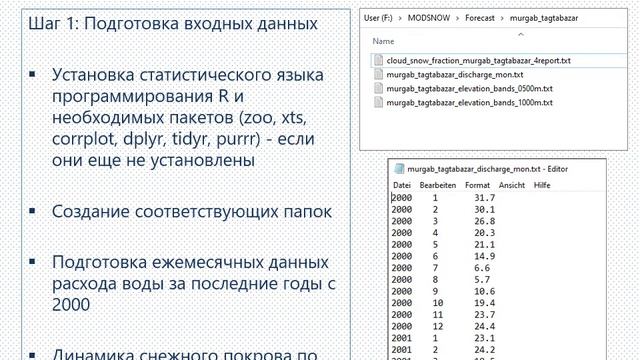This screenshot has height=360, width=640.
Task: Click the cloud_snow_fraction_murgab_tagtabazar_4report.txt file icon
Action: pyautogui.click(x=378, y=60)
